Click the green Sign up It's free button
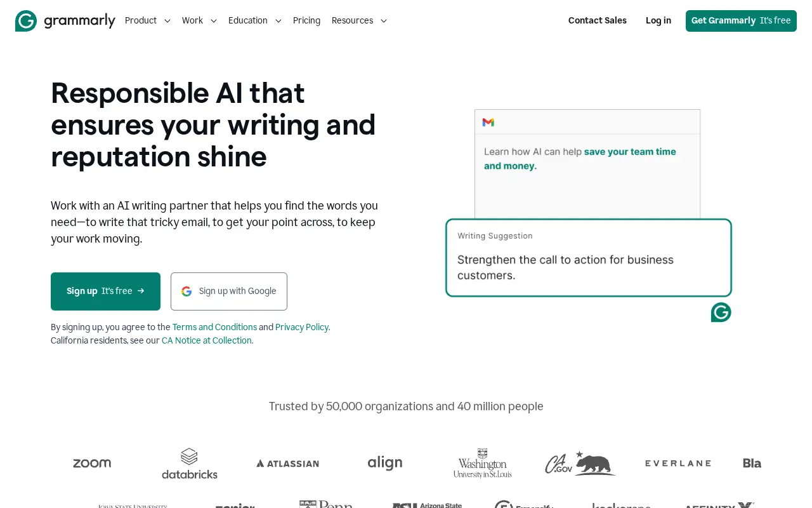 [105, 291]
